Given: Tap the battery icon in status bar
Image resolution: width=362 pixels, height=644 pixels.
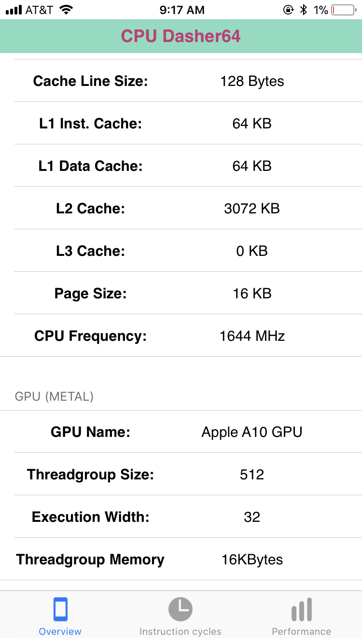Looking at the screenshot, I should pos(343,10).
